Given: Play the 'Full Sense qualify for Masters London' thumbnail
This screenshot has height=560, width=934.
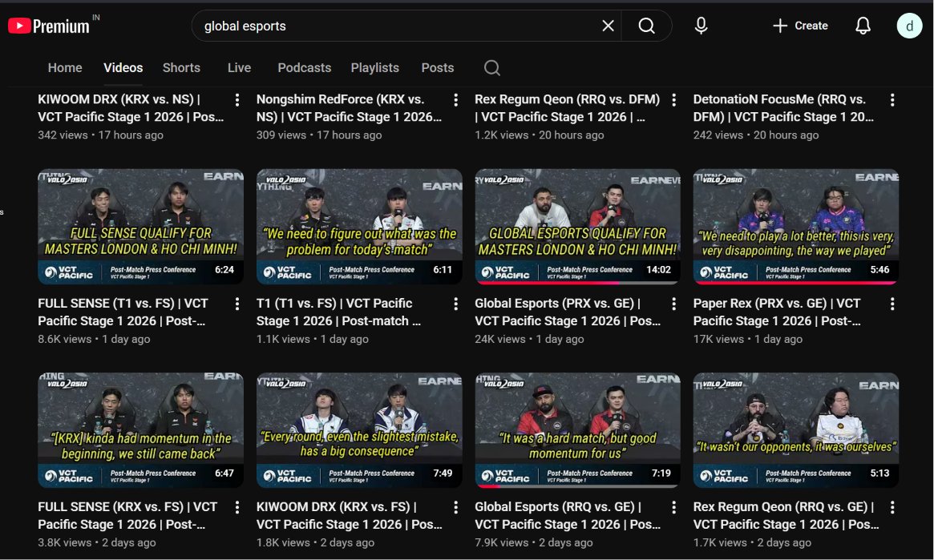Looking at the screenshot, I should (x=140, y=227).
